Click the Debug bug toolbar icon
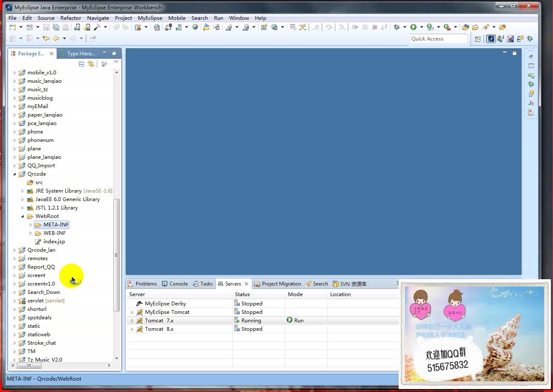The height and width of the screenshot is (392, 553). pyautogui.click(x=397, y=27)
